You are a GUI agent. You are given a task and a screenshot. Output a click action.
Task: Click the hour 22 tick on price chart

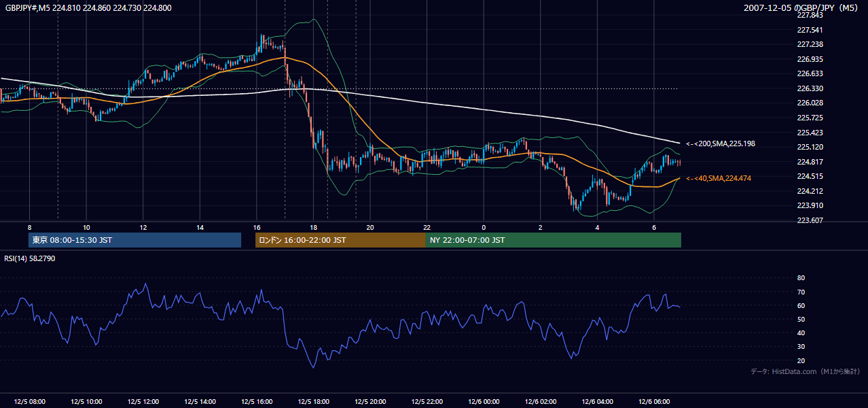pyautogui.click(x=427, y=227)
